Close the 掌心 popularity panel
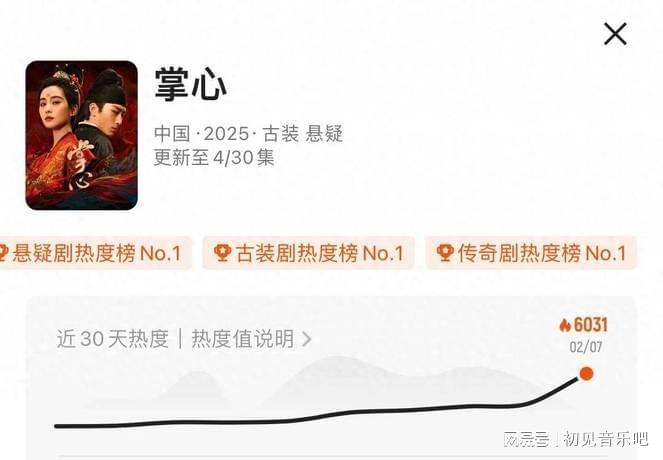The image size is (663, 460). coord(615,34)
